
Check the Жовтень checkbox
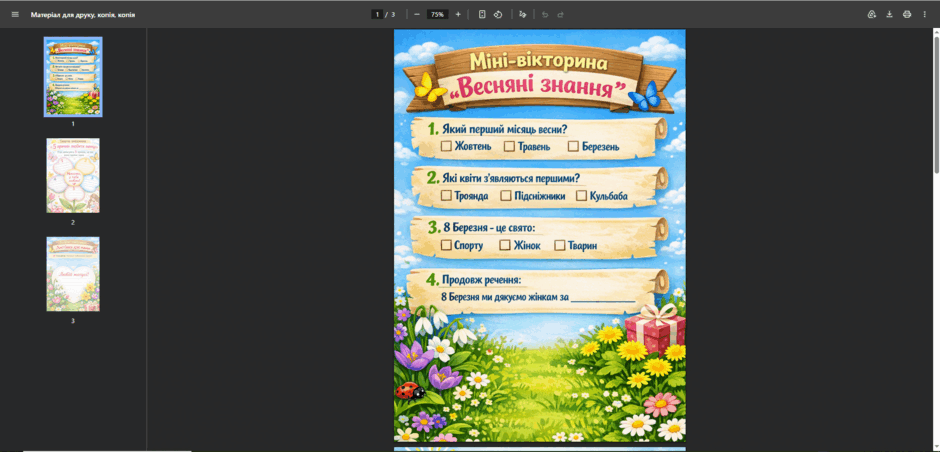446,146
